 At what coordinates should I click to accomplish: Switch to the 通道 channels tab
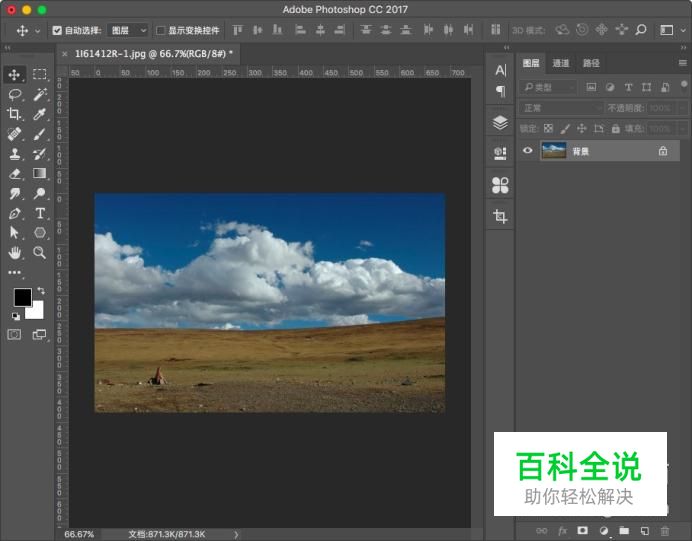coord(561,63)
